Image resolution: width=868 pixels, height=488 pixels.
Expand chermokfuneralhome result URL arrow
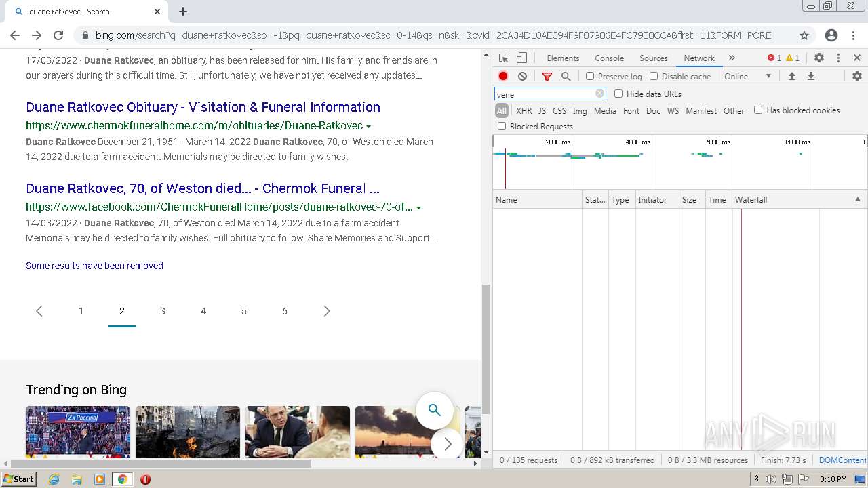click(369, 127)
